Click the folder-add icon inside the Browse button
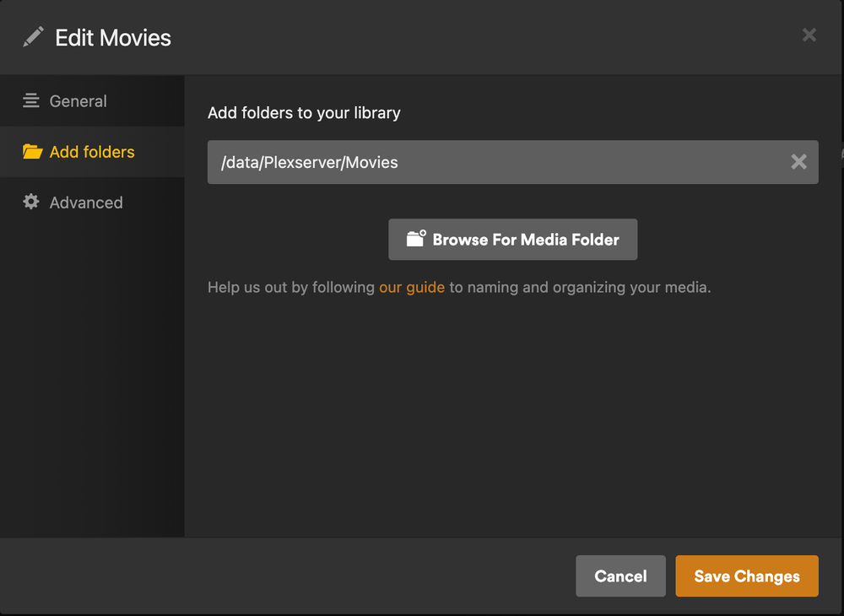844x616 pixels. pos(413,239)
